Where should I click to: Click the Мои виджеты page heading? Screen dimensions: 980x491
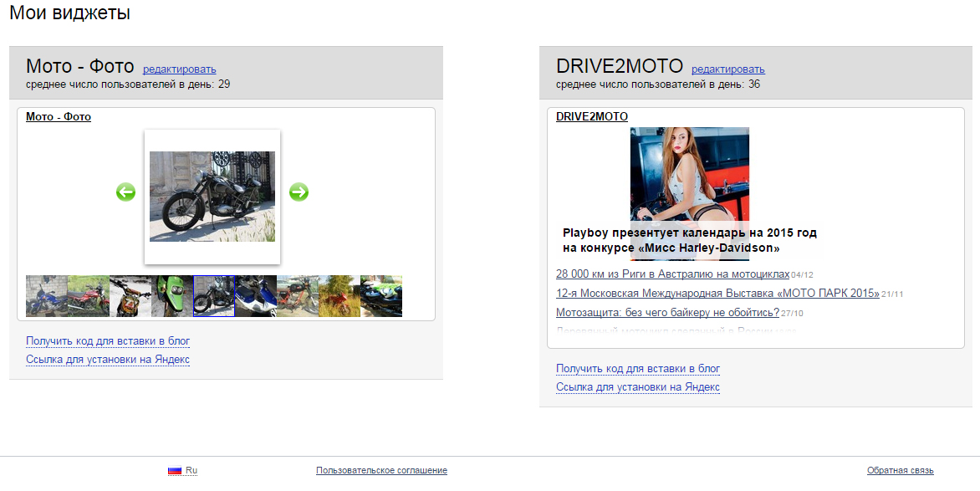tap(70, 12)
